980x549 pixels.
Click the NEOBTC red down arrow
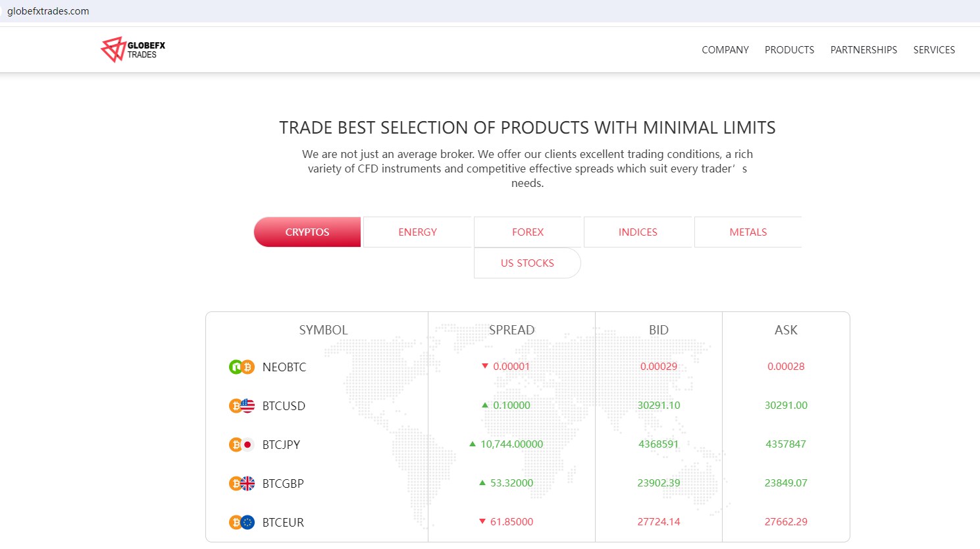pyautogui.click(x=485, y=366)
